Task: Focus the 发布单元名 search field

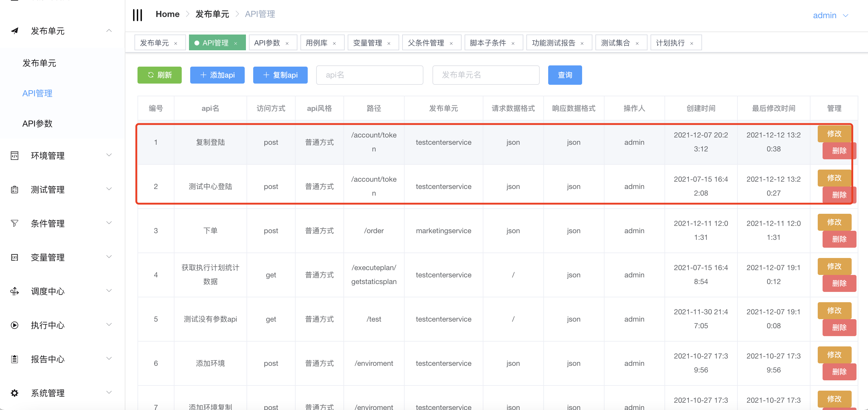Action: 486,75
